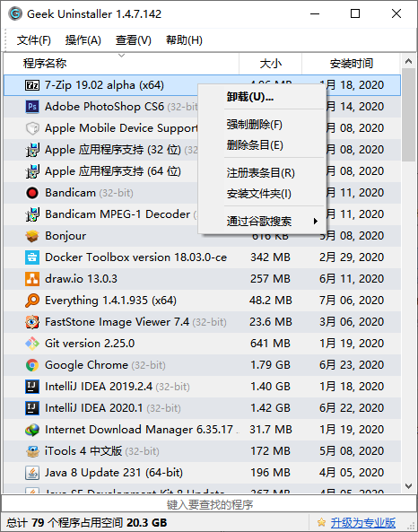Focus the 键入要查找的程序 search field

pyautogui.click(x=209, y=504)
